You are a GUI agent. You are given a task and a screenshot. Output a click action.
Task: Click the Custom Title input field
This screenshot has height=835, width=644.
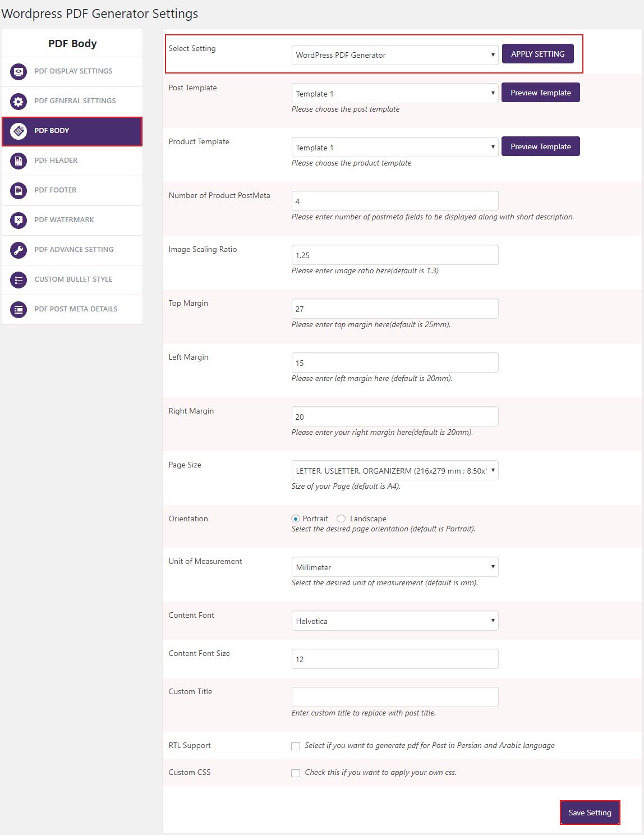click(x=394, y=696)
